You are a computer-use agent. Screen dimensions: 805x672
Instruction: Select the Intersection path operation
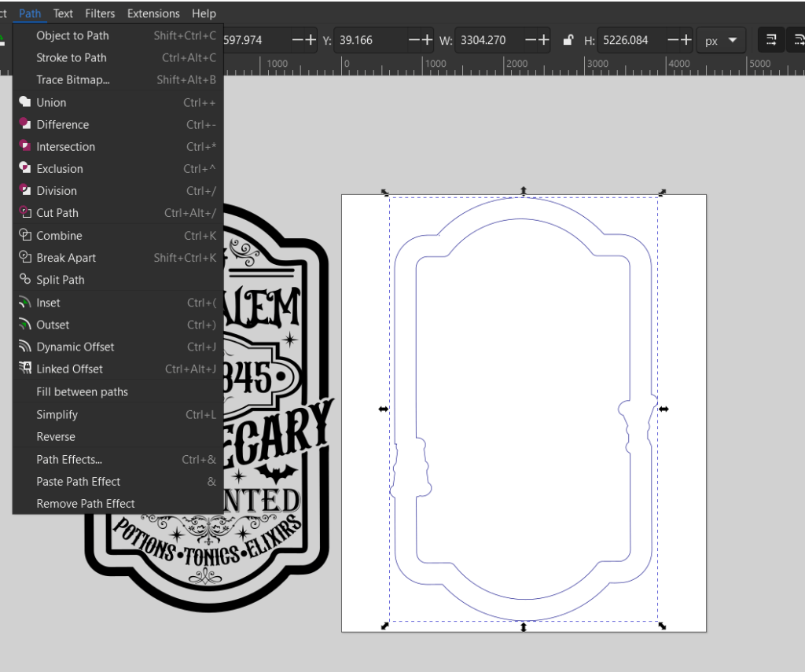coord(65,146)
